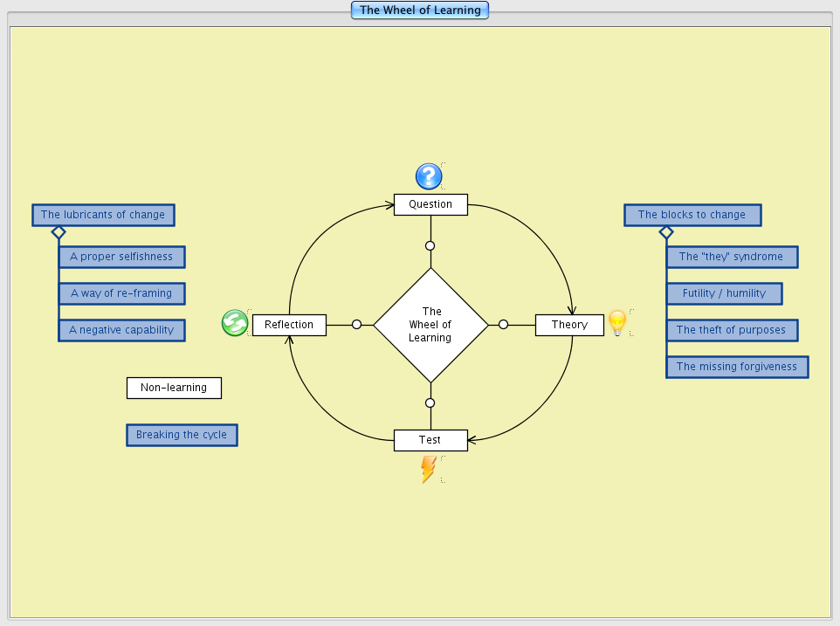Select The Wheel of Learning title tab
Viewport: 840px width, 626px height.
pyautogui.click(x=420, y=10)
